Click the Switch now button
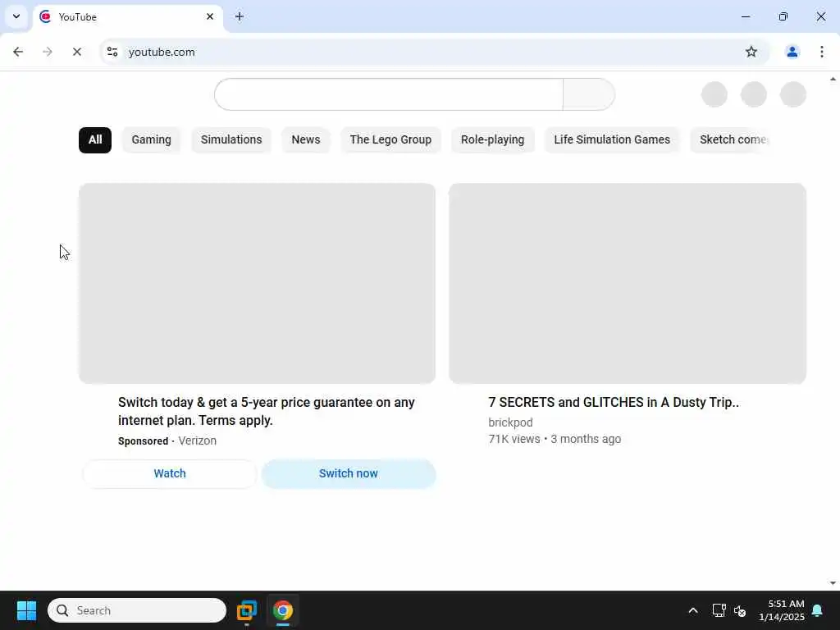This screenshot has height=630, width=840. [349, 473]
